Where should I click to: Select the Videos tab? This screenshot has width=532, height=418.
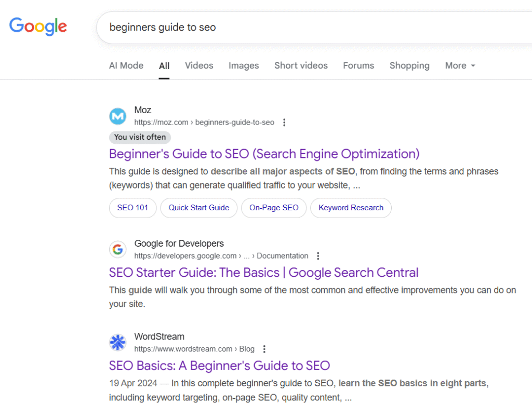tap(199, 65)
